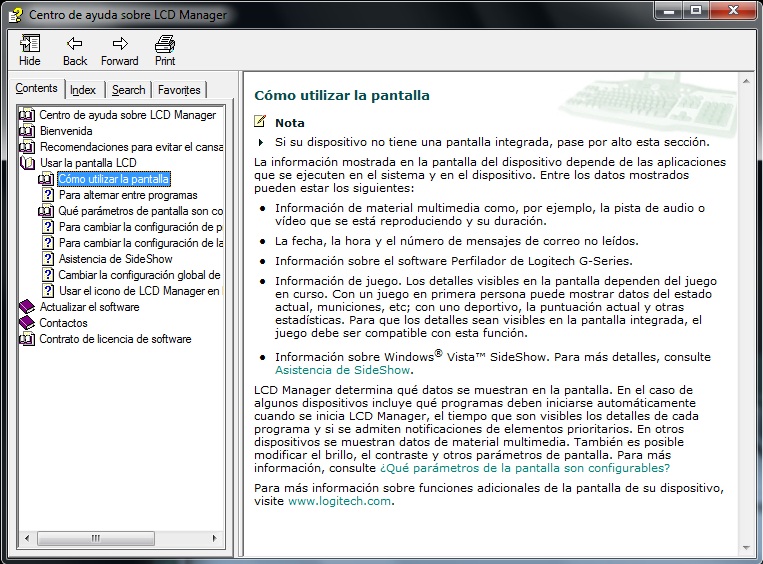Visit the www.logitech.com link

pos(339,501)
